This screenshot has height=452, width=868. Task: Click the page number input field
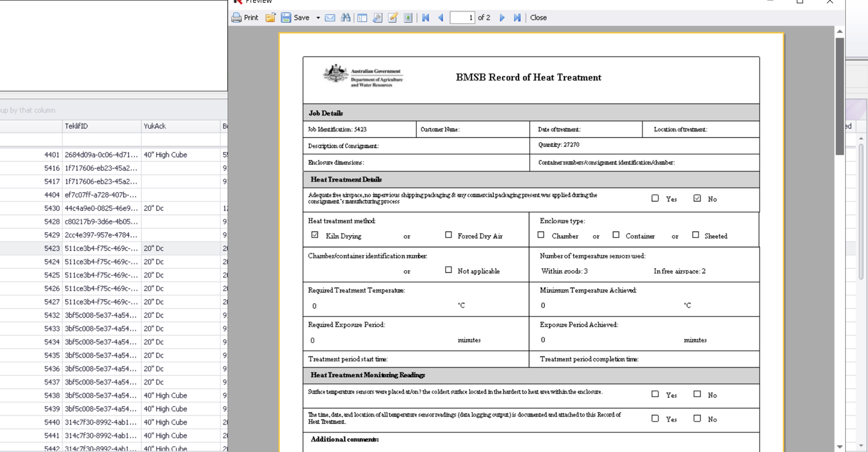click(462, 18)
